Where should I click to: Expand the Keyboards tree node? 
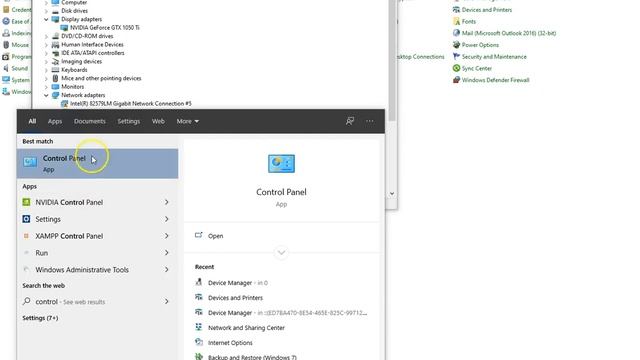tap(46, 70)
